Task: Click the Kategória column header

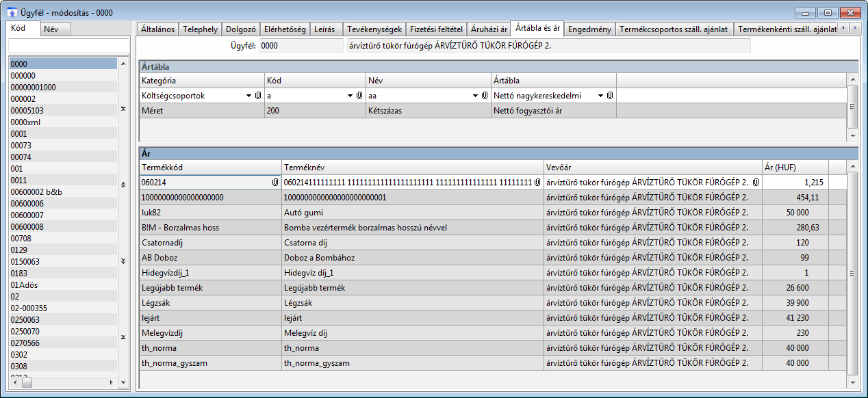Action: [202, 81]
